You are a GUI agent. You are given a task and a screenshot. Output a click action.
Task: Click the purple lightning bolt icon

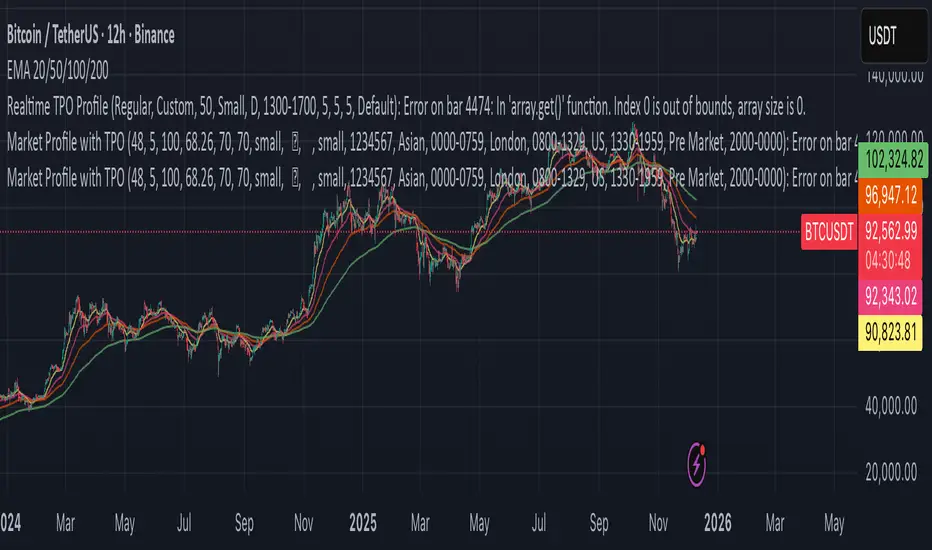click(x=699, y=466)
